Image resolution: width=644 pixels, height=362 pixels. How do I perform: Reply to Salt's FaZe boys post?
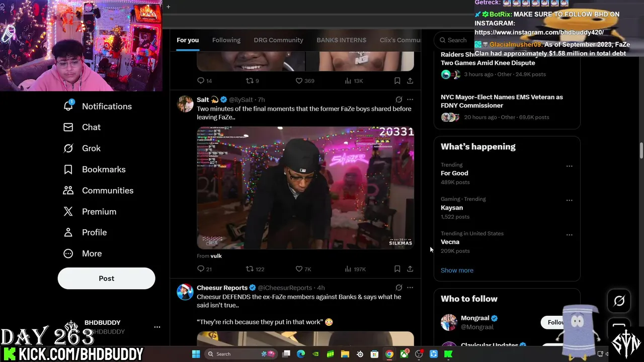click(x=204, y=269)
